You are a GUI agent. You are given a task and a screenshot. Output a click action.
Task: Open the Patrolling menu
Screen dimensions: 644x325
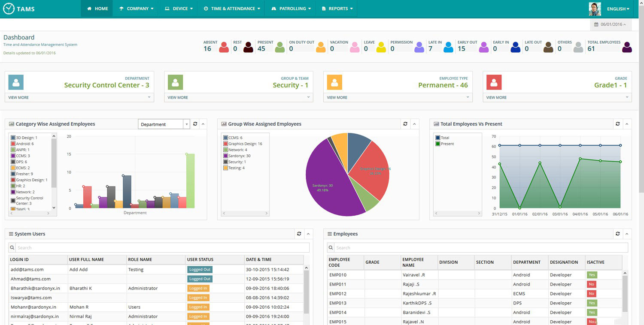point(292,9)
